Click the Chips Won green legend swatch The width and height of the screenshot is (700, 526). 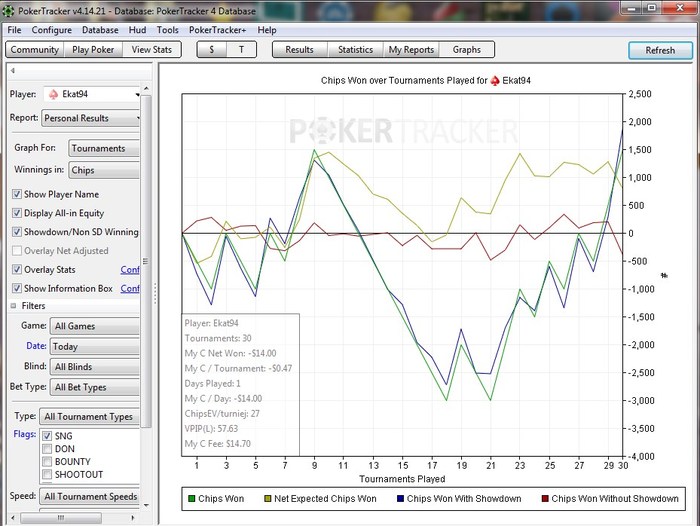coord(192,499)
